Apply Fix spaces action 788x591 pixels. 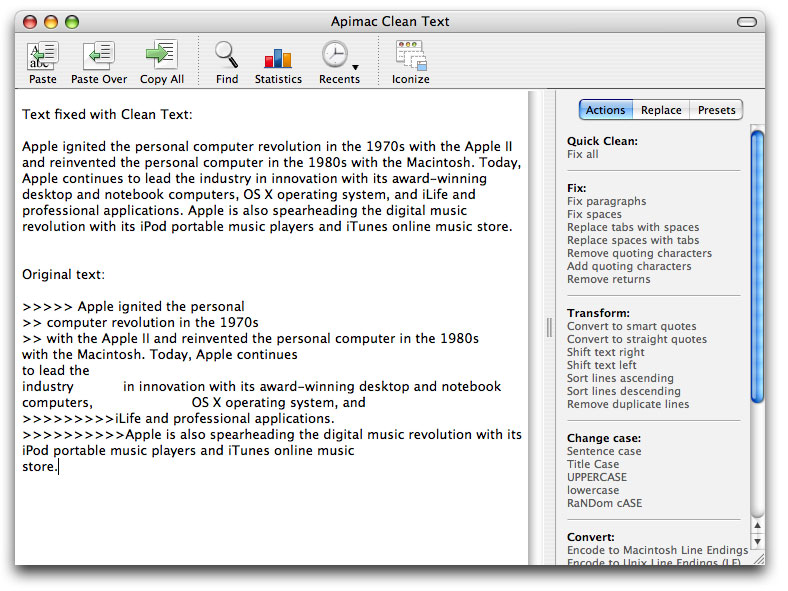[x=594, y=215]
